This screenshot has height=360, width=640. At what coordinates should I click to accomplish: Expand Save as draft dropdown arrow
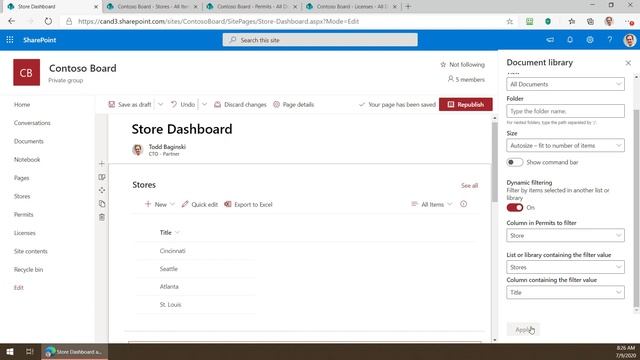point(160,104)
